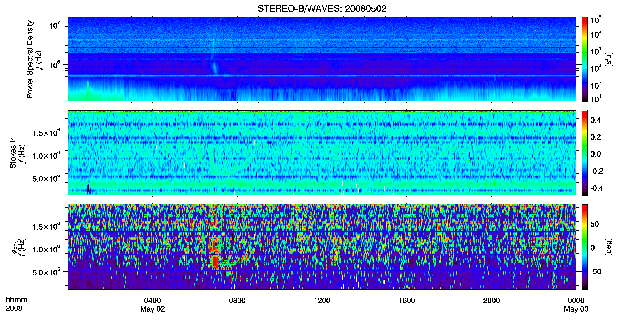Click the 0.4 Stokes V colorbar label
Image resolution: width=644 pixels, height=332 pixels.
click(x=595, y=120)
